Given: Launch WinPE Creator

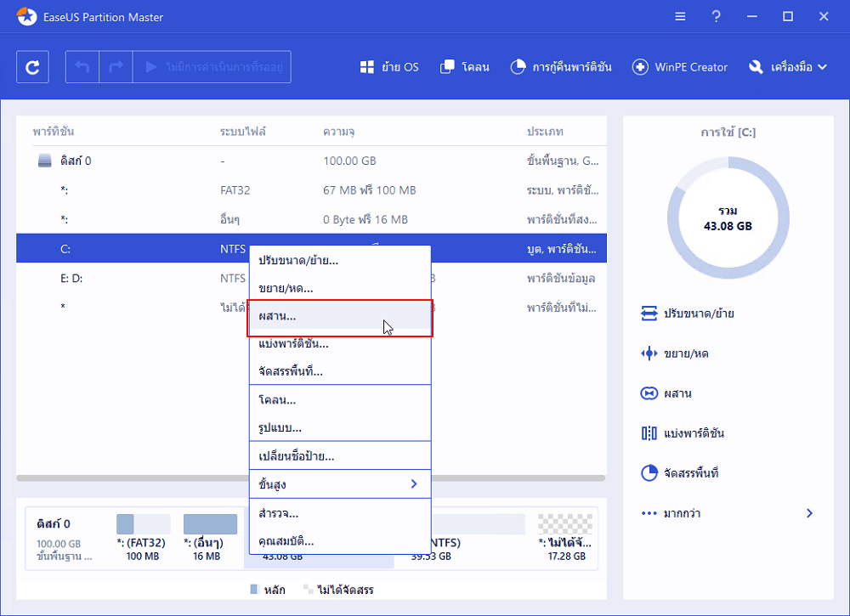Looking at the screenshot, I should click(680, 67).
